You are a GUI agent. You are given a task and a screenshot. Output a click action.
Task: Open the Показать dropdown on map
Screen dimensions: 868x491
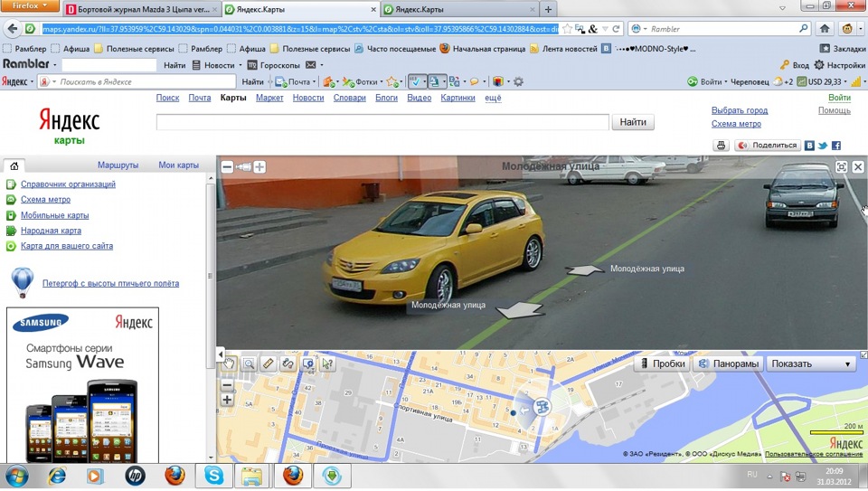click(810, 364)
